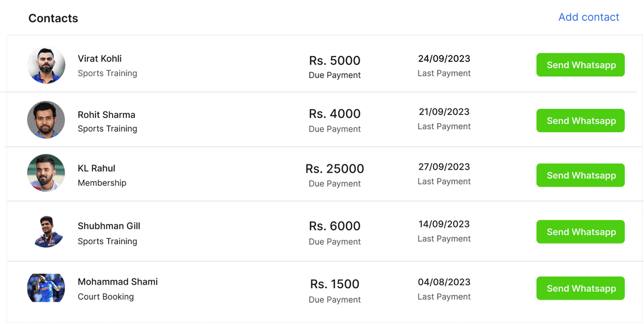Send Whatsapp to Rohit Sharma
Screen dimensions: 644x324
click(580, 120)
